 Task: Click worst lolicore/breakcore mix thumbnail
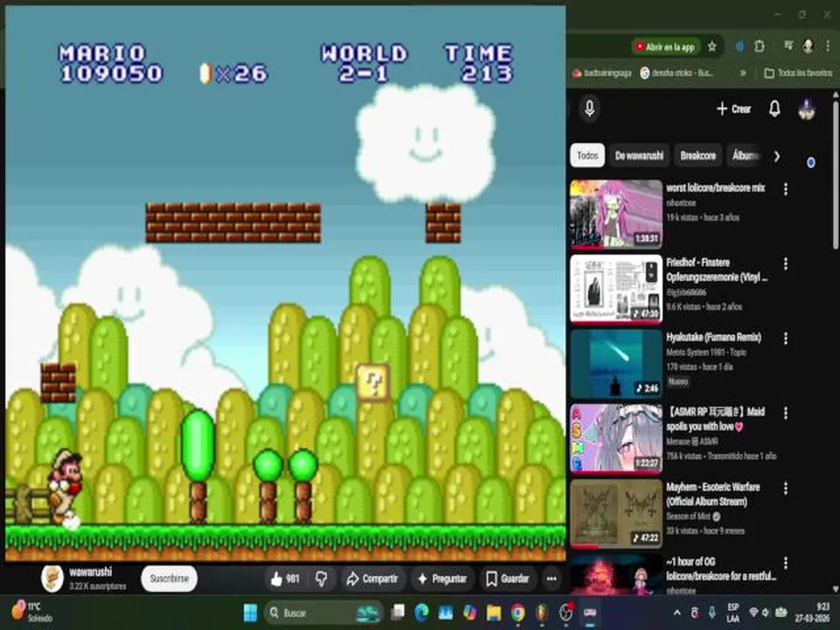616,214
